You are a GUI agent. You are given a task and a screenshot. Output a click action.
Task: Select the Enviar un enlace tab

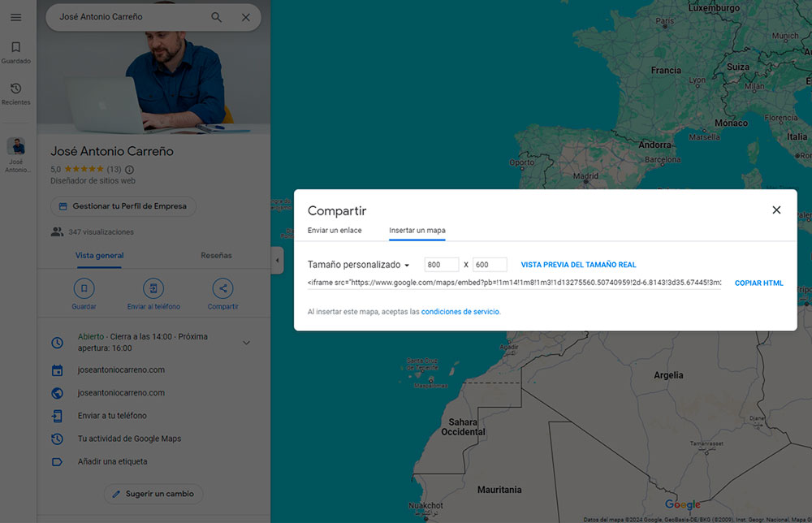[335, 231]
